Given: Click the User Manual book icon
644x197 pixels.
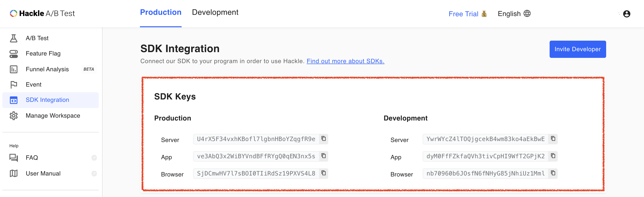Looking at the screenshot, I should [x=13, y=174].
